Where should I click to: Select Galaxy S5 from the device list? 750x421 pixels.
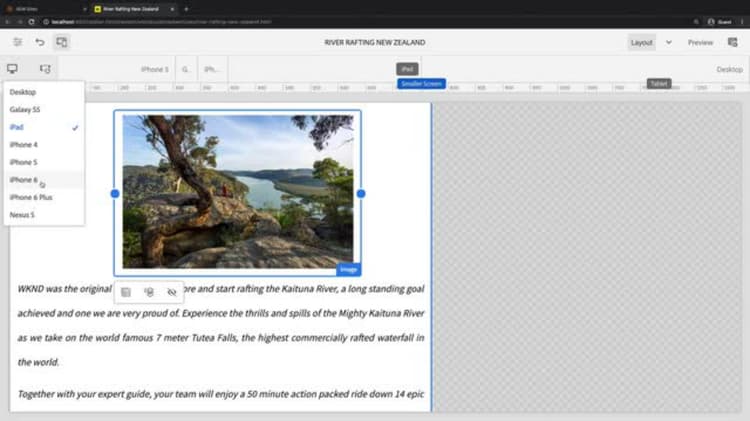[x=25, y=110]
